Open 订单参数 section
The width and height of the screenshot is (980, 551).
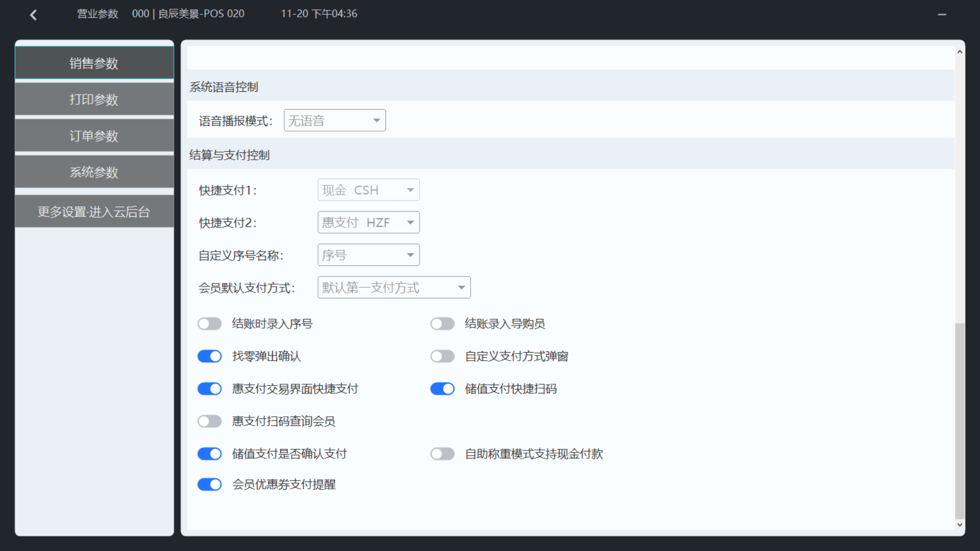coord(94,136)
